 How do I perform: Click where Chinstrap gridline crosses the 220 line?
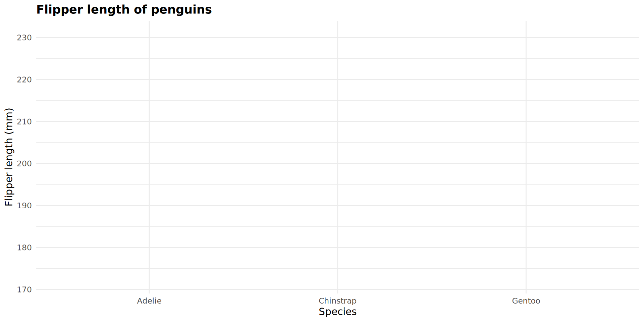(x=337, y=79)
